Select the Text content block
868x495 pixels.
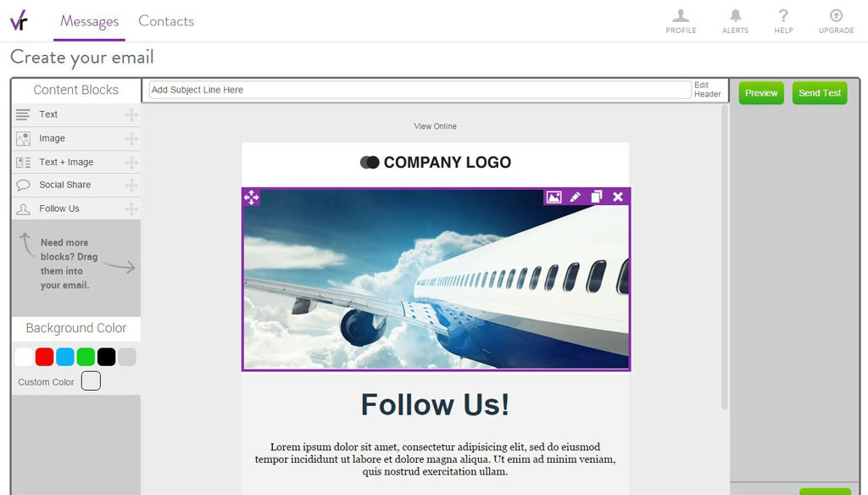[x=76, y=114]
